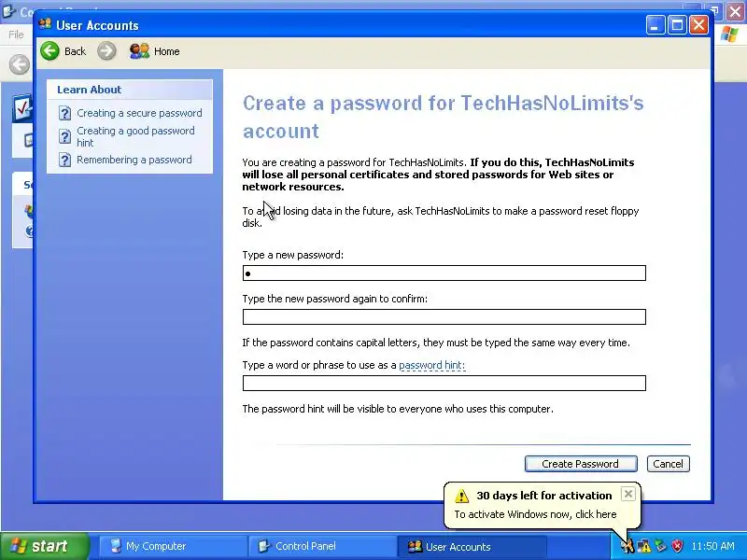Click the red Security Center shield tray icon
The image size is (747, 560).
point(678,546)
